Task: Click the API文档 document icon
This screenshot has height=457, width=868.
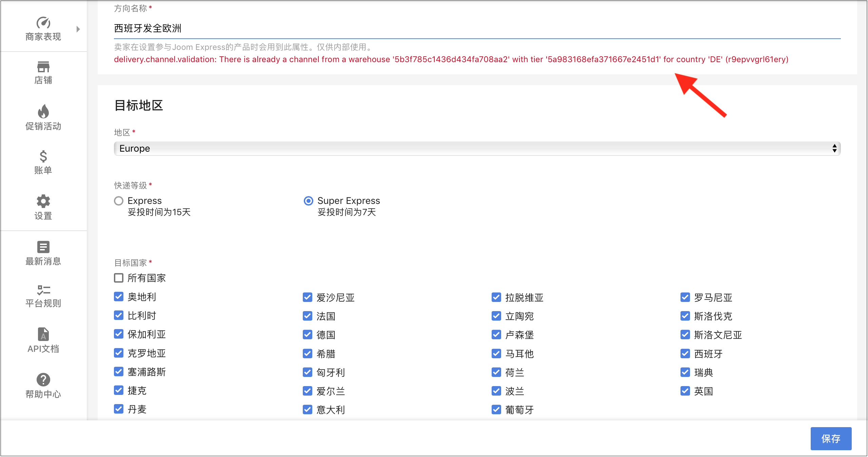Action: 43,334
